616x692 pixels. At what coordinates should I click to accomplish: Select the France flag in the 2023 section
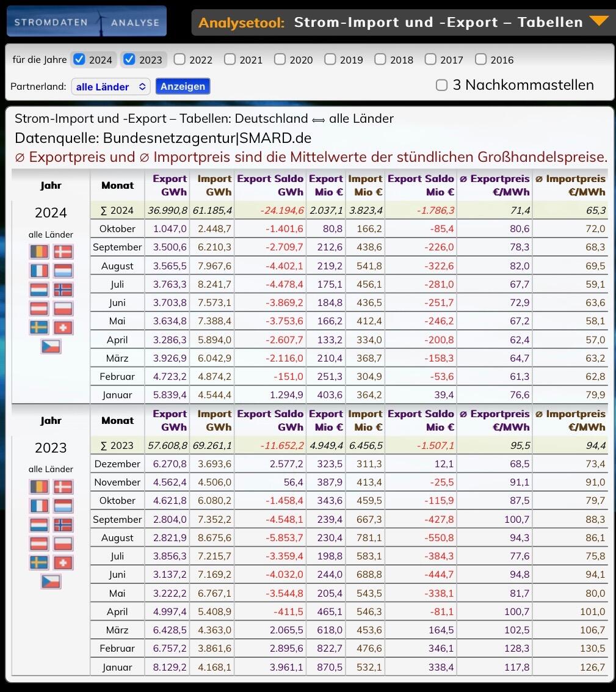tap(39, 506)
